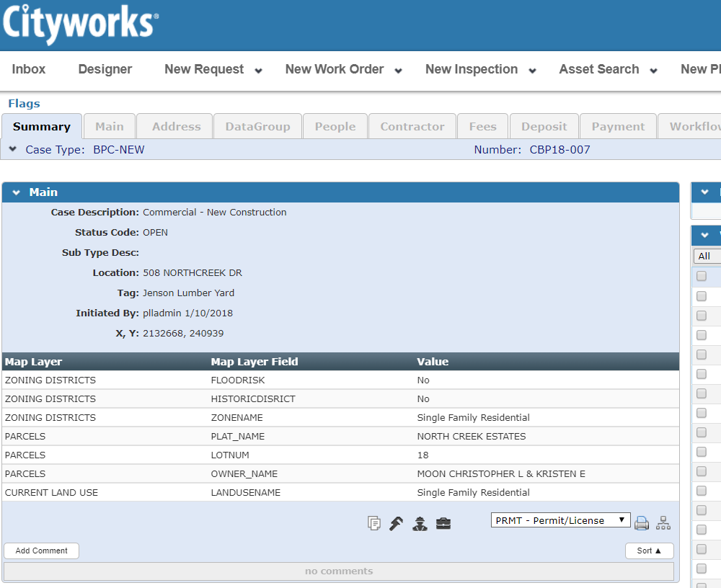The image size is (721, 588).
Task: Click the wrench work order icon
Action: 396,524
